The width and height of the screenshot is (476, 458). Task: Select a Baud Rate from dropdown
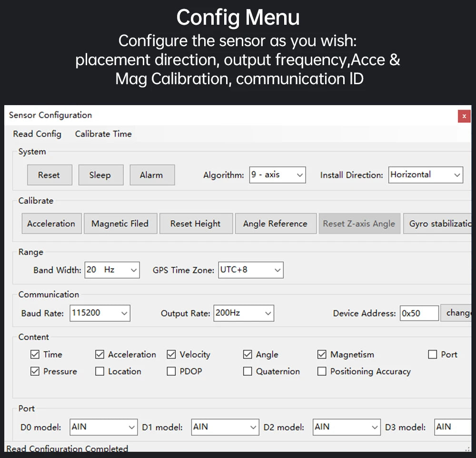coord(100,313)
